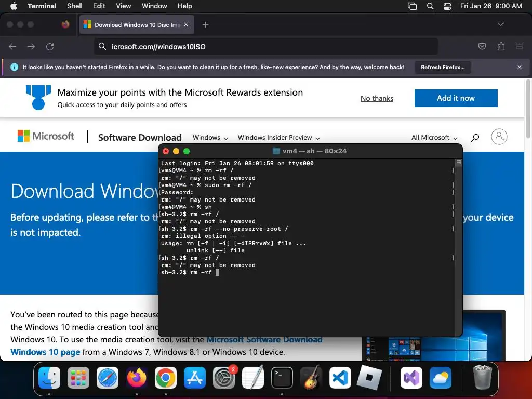The width and height of the screenshot is (532, 399).
Task: Open Finder from the Dock
Action: click(x=49, y=378)
